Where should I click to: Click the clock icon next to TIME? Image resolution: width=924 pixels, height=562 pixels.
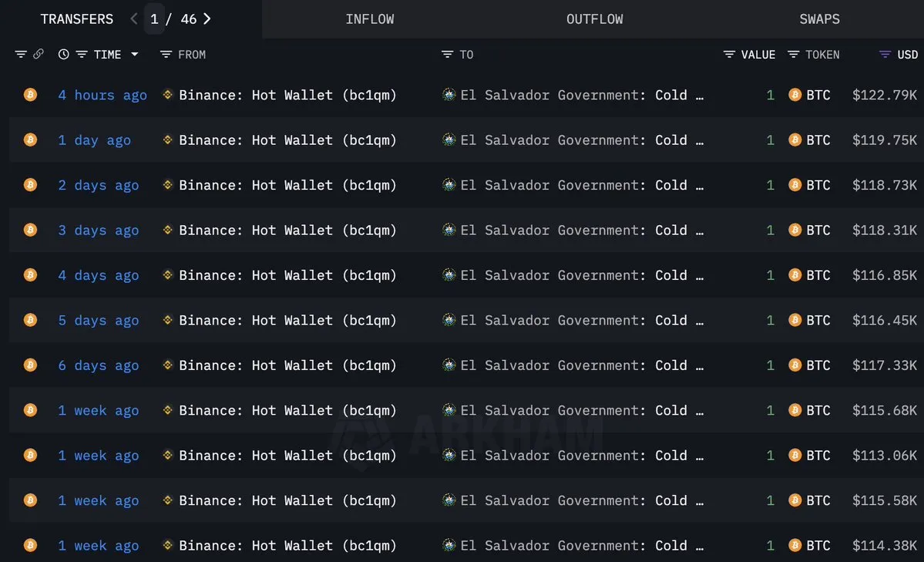click(x=64, y=54)
